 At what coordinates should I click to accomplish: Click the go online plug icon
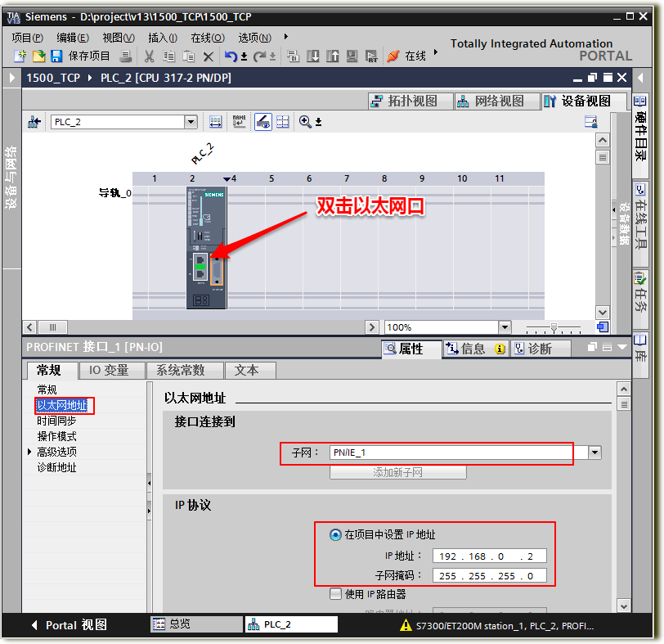coord(393,56)
